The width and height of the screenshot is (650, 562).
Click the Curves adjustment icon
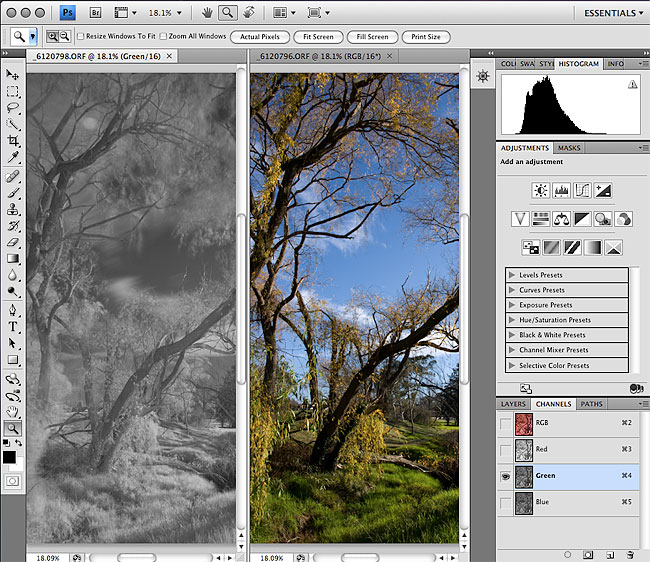[582, 190]
